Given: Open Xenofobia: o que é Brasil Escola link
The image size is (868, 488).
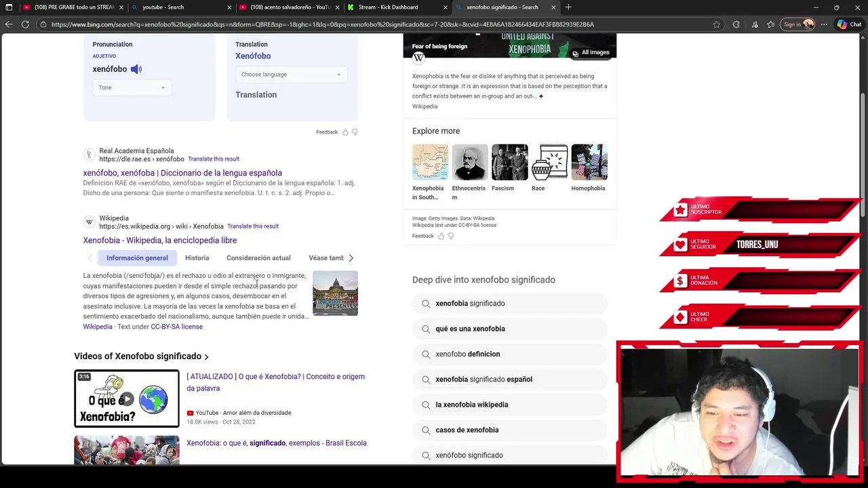Looking at the screenshot, I should (277, 443).
